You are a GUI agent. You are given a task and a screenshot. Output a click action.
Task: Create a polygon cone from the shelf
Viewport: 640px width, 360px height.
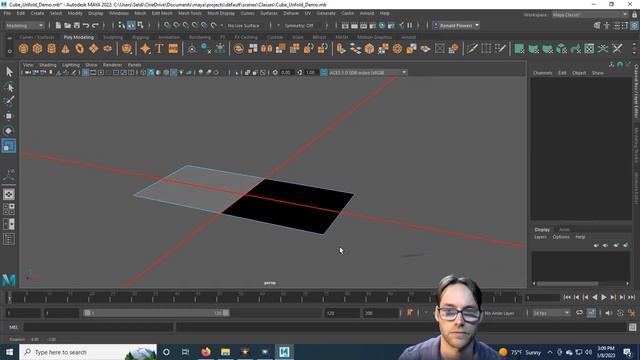point(65,49)
